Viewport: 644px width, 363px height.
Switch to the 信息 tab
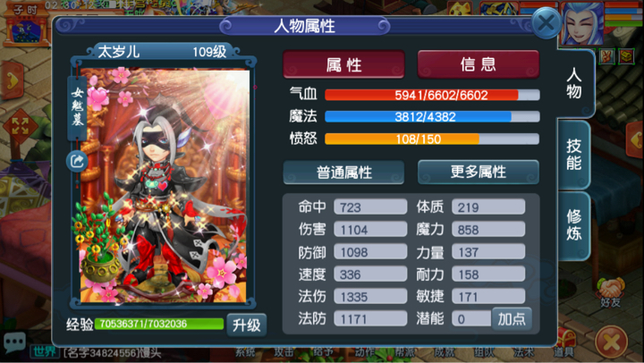click(478, 64)
